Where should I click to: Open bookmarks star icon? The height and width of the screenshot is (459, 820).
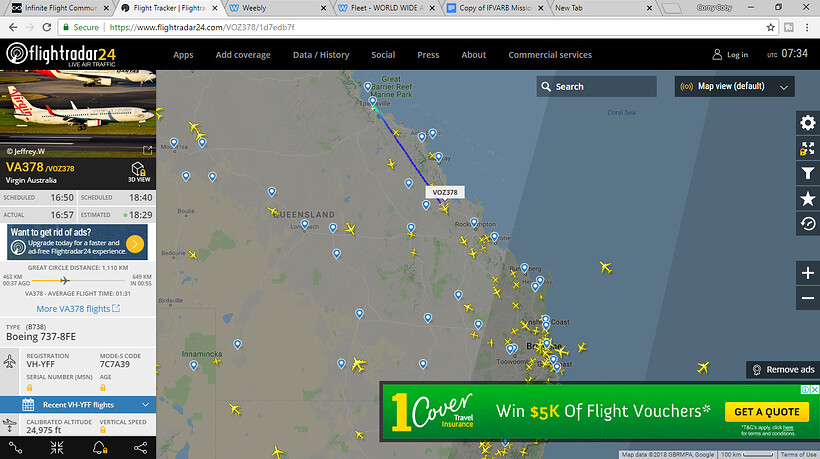click(807, 199)
